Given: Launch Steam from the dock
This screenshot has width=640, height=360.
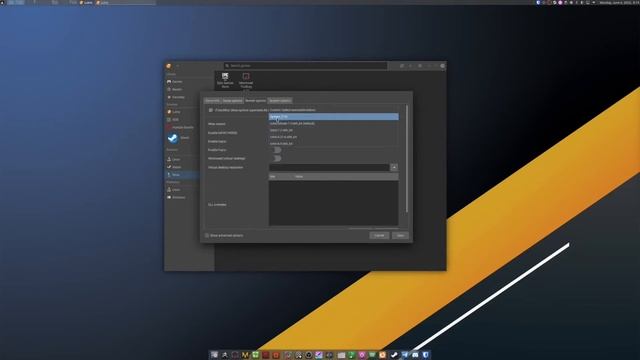Looking at the screenshot, I should 394,355.
